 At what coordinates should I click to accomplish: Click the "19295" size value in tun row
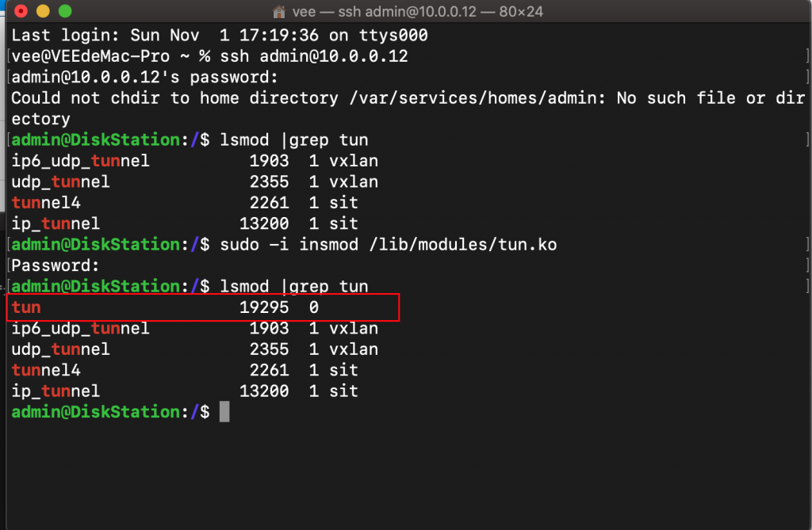pos(264,307)
